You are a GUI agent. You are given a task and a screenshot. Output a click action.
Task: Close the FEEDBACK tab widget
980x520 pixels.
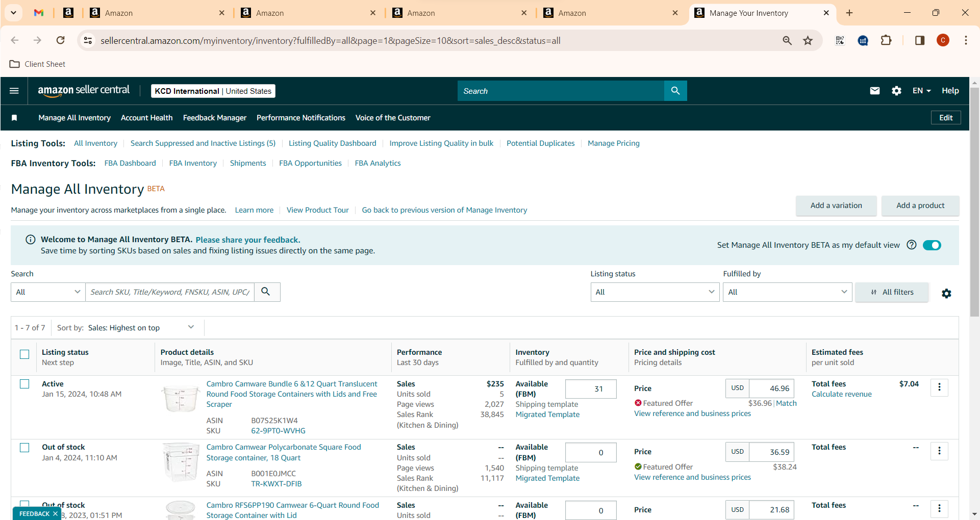click(x=55, y=513)
